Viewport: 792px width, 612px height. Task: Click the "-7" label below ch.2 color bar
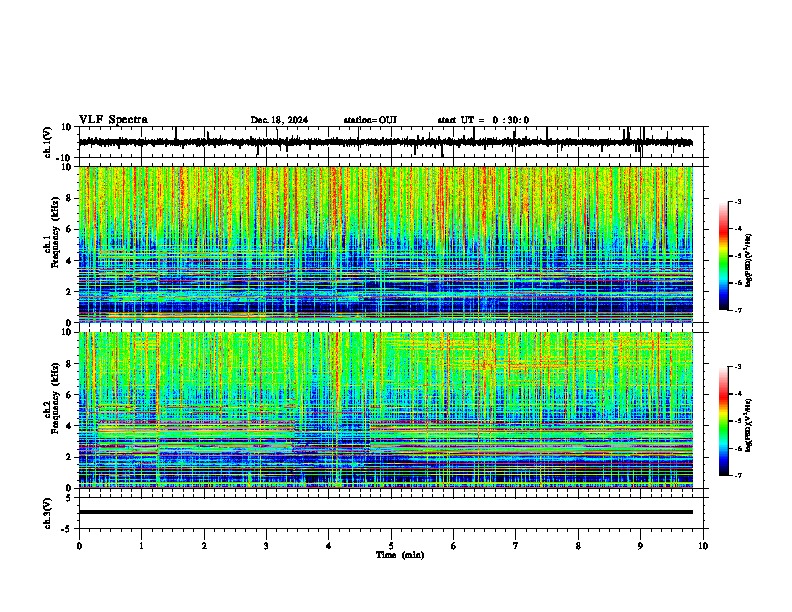click(x=737, y=476)
